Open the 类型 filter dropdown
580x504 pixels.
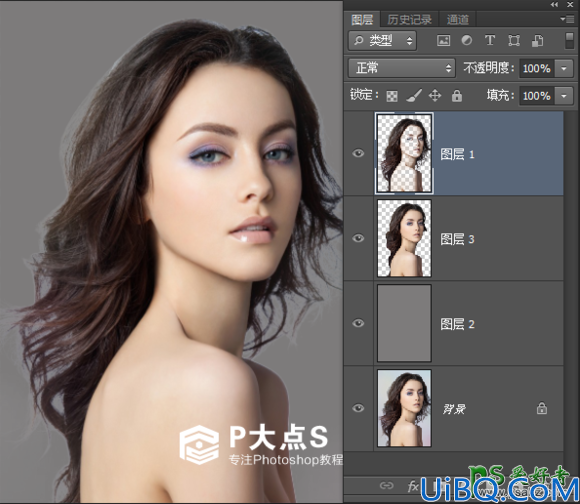[382, 40]
